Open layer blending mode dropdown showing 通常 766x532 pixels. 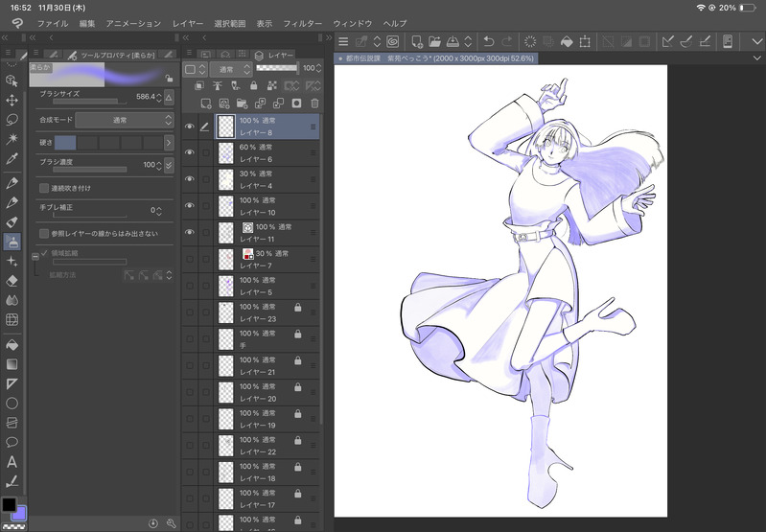pyautogui.click(x=231, y=69)
